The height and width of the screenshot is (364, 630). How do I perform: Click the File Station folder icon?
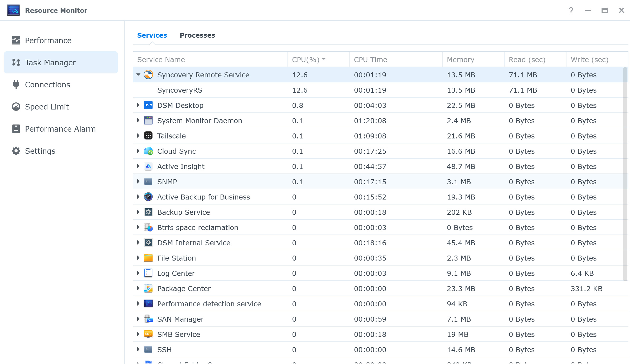148,258
